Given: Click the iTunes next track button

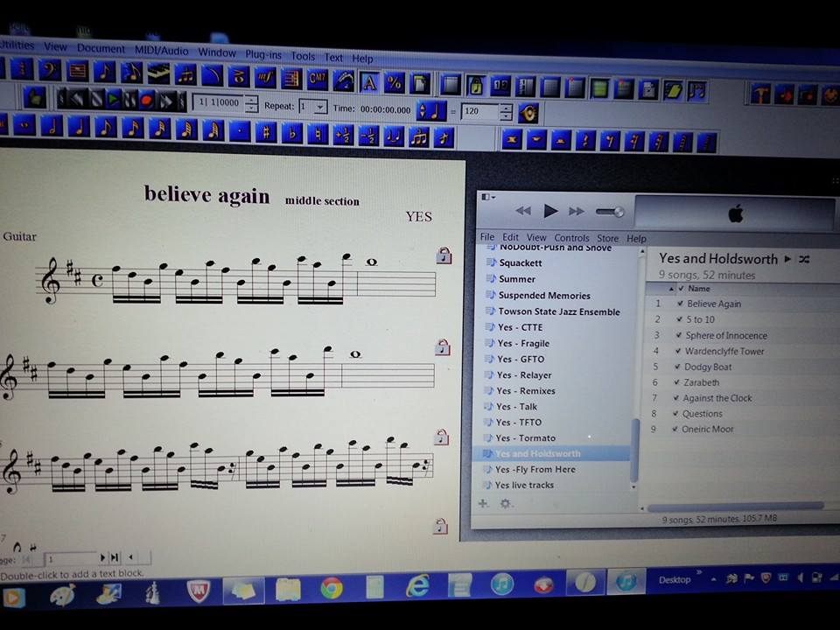Looking at the screenshot, I should coord(577,212).
